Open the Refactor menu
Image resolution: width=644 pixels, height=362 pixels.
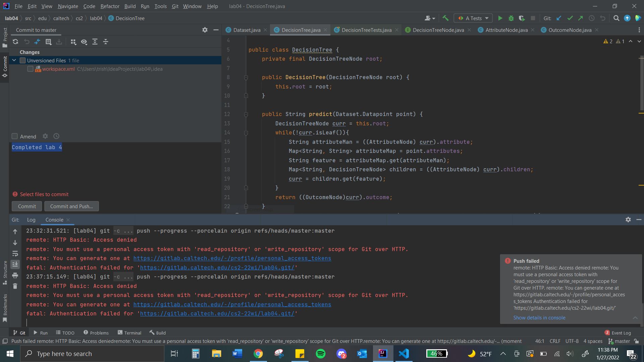(x=110, y=6)
